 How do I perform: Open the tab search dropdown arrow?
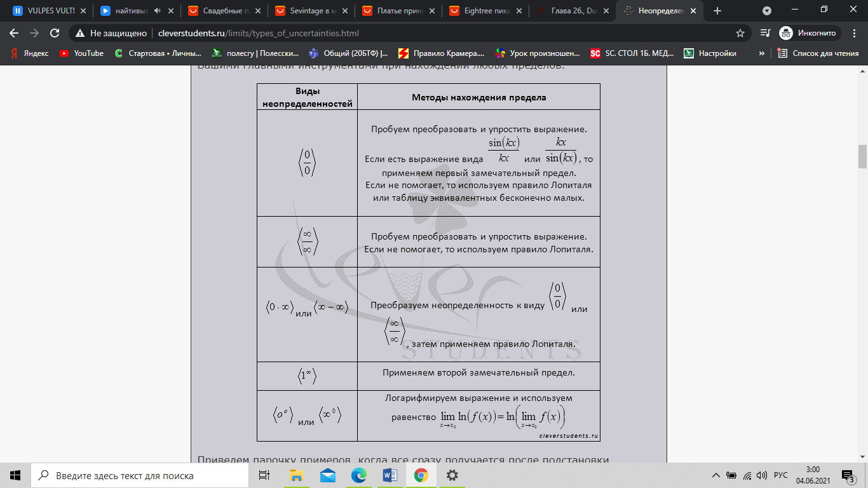[x=767, y=11]
